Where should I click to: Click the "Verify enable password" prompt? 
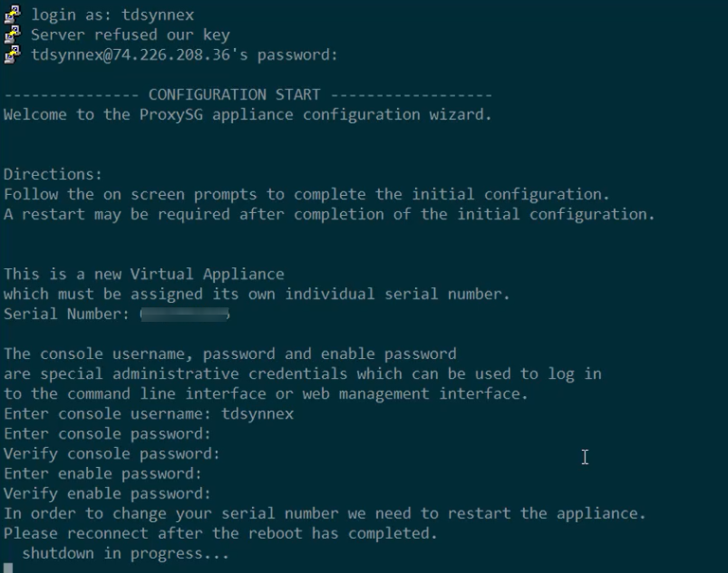tap(107, 493)
